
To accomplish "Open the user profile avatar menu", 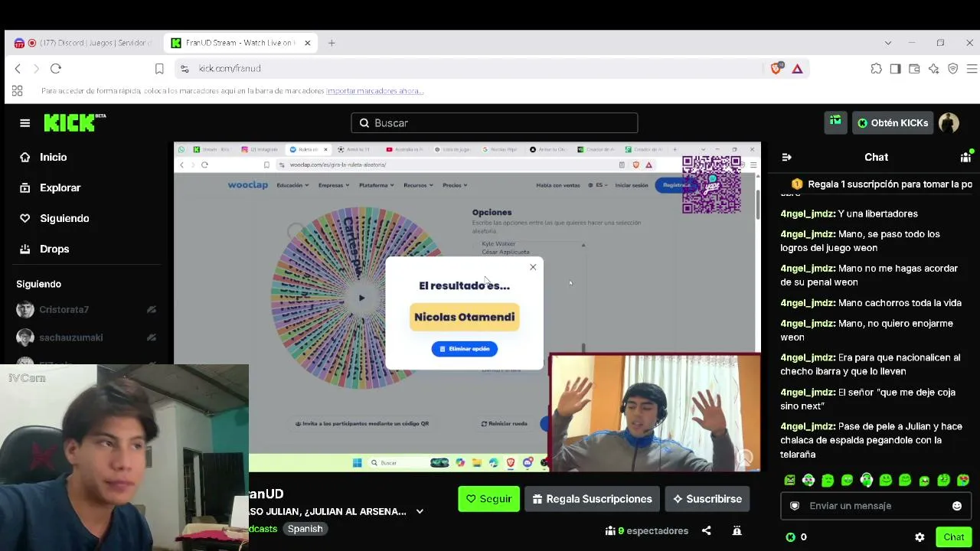I will click(x=949, y=122).
